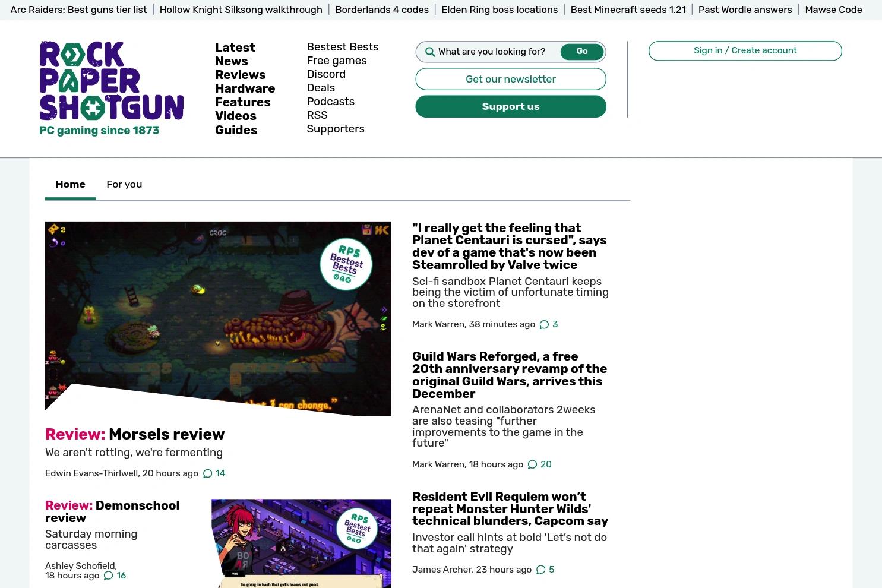
Task: Open the Supporters link
Action: pyautogui.click(x=336, y=129)
